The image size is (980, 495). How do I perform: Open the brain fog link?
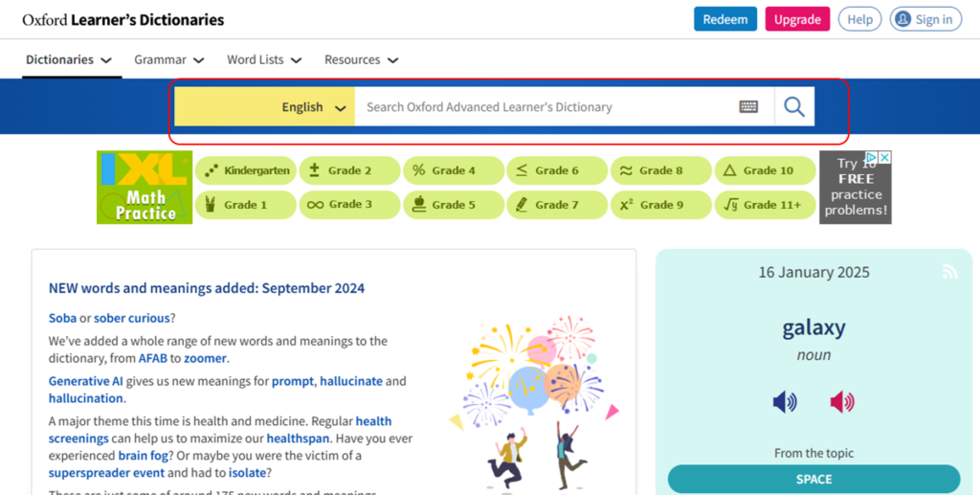pyautogui.click(x=144, y=456)
